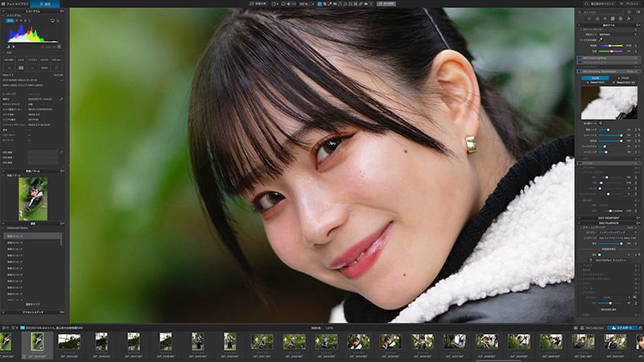This screenshot has height=362, width=644.
Task: Open the filmstrip sort options icon
Action: 5,327
